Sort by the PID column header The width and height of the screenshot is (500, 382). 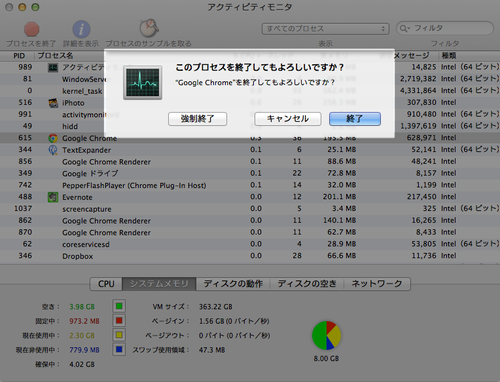coord(19,56)
